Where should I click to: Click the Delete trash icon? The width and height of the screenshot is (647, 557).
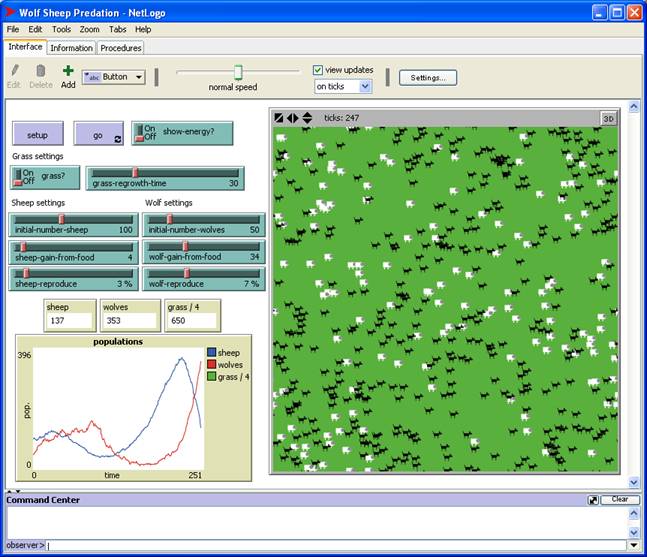pos(40,71)
